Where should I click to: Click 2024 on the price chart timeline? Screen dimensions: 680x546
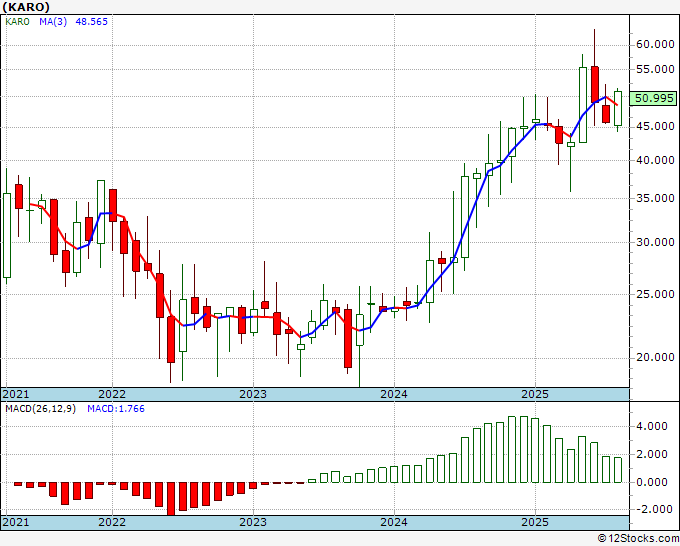394,394
